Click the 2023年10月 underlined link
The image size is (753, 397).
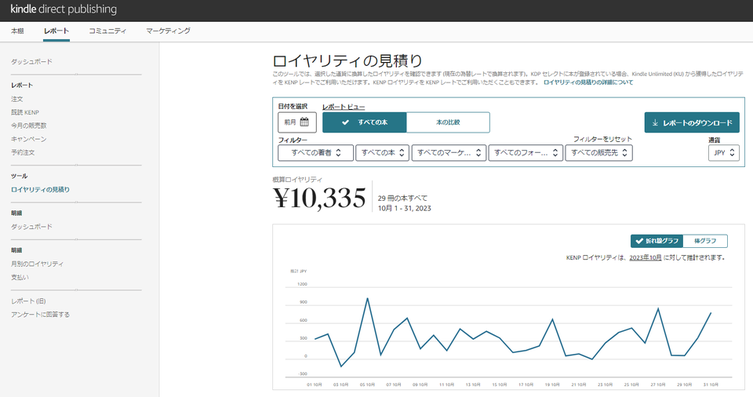645,258
